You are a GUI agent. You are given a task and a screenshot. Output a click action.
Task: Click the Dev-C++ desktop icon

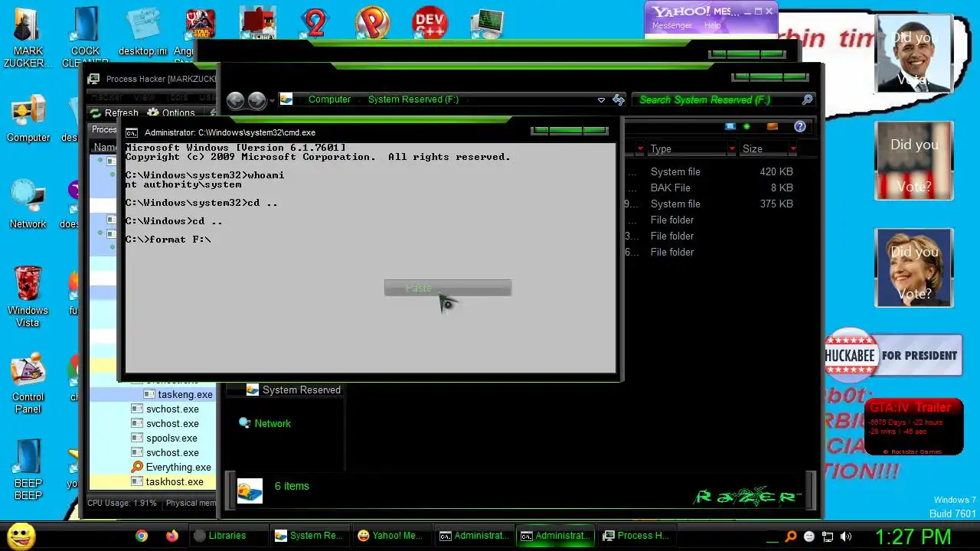[x=430, y=23]
